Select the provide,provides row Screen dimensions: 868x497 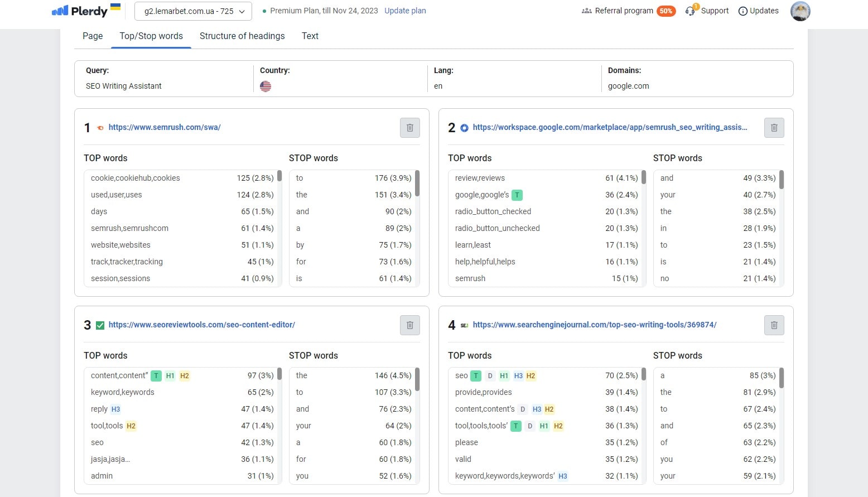[x=546, y=392]
